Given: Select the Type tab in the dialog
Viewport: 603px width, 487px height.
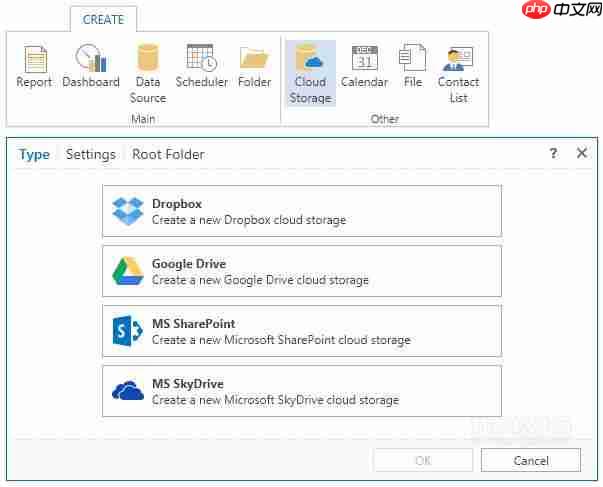Looking at the screenshot, I should [x=34, y=155].
